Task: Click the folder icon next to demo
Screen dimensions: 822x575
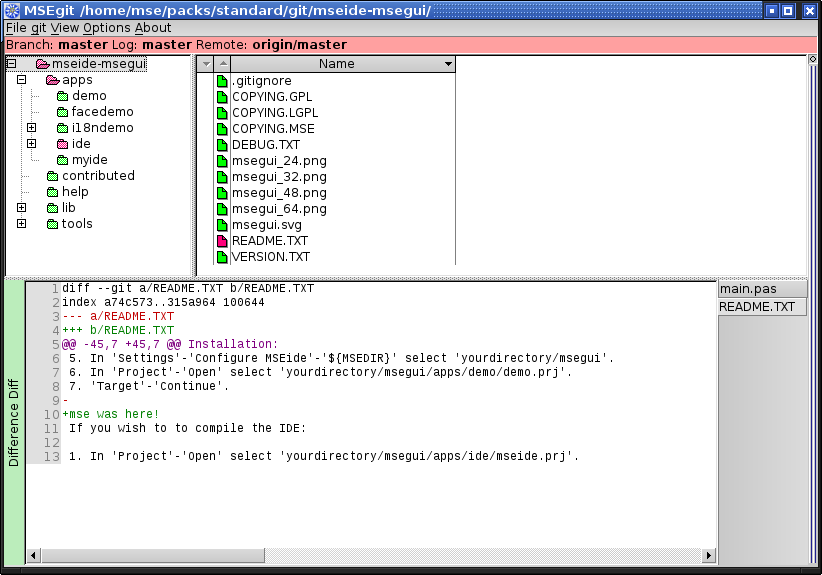Action: (x=62, y=96)
